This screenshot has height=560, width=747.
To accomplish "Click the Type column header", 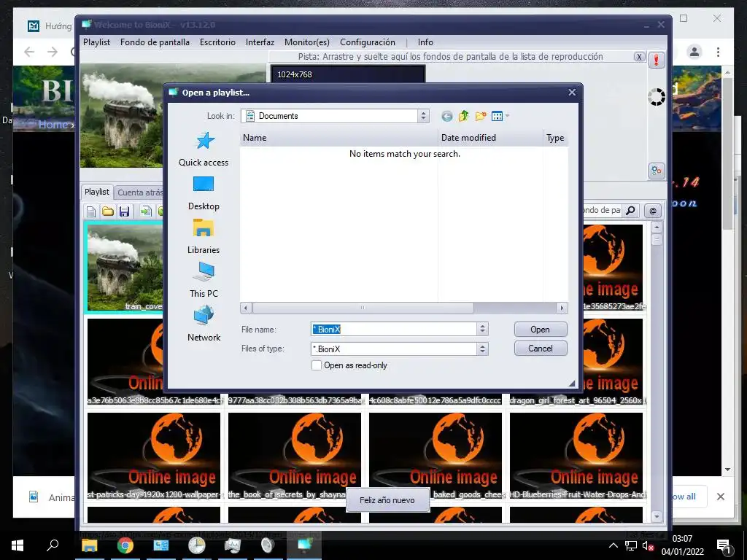I will click(x=555, y=138).
